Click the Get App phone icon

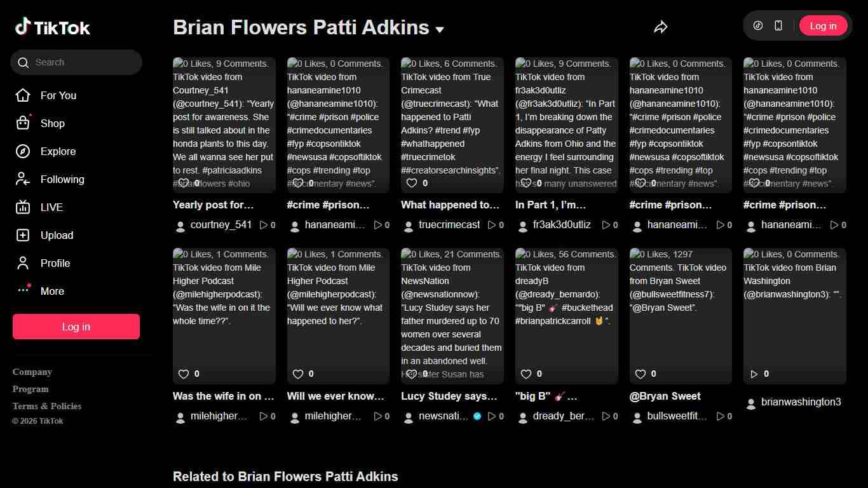click(x=778, y=25)
